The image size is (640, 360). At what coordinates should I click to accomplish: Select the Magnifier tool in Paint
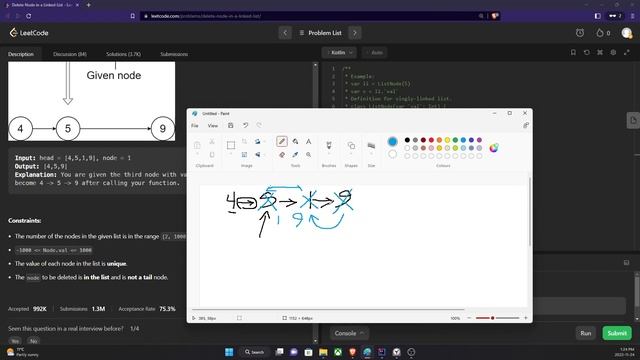pyautogui.click(x=309, y=155)
